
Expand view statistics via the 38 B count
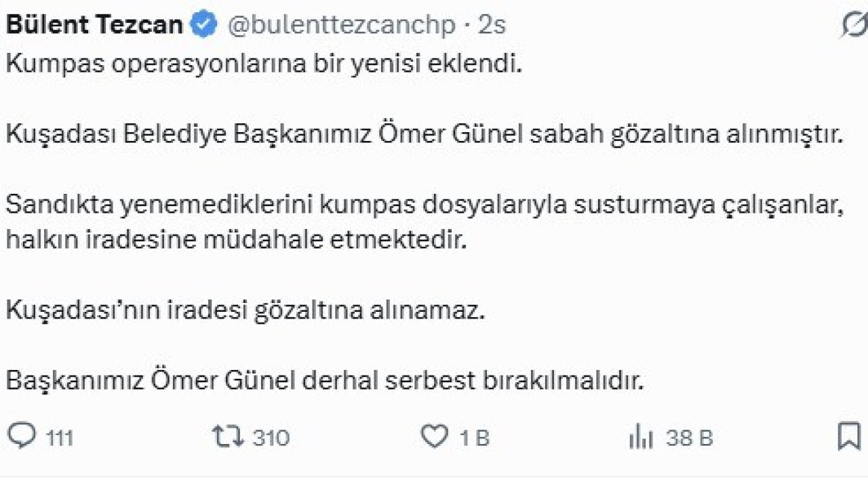click(689, 437)
